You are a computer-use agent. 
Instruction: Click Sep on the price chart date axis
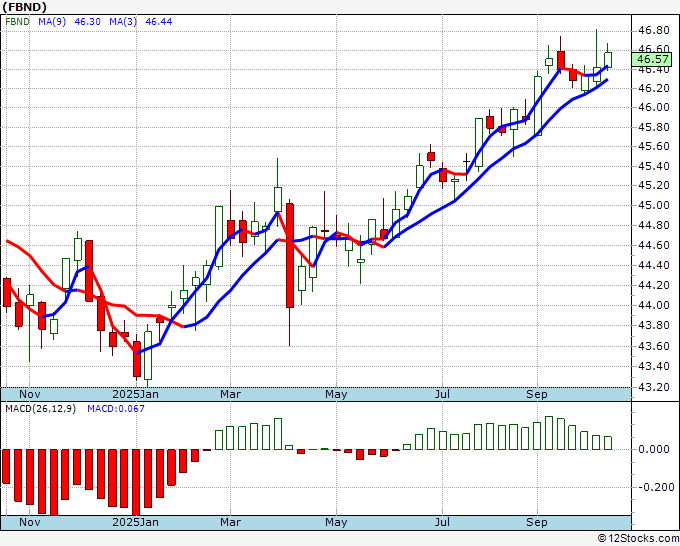[537, 394]
